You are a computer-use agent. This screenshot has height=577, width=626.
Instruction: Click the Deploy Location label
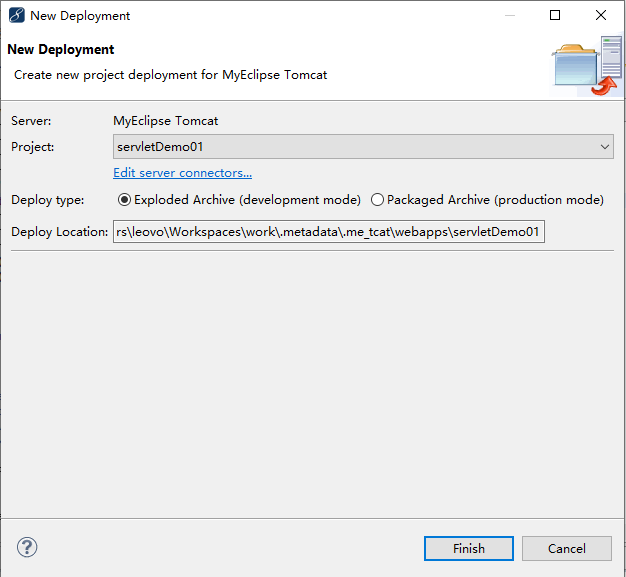[60, 232]
